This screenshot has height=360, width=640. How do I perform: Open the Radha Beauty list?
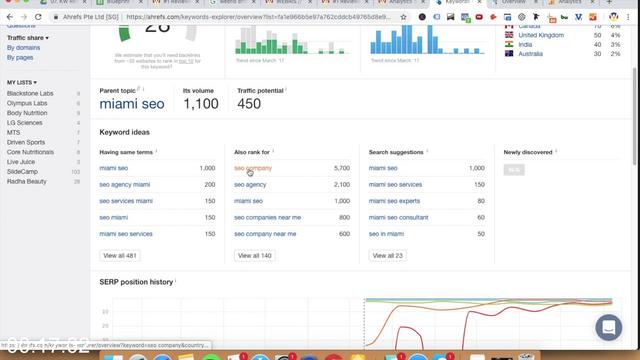coord(27,182)
